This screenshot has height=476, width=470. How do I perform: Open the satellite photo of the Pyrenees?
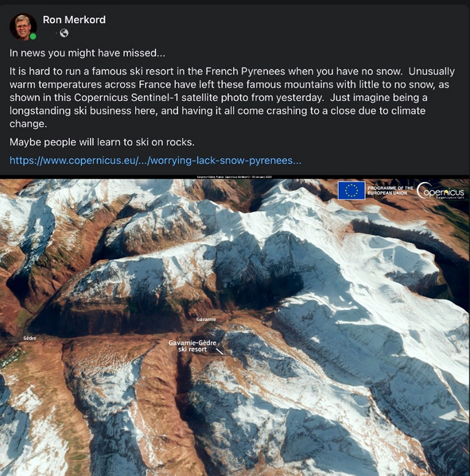tap(235, 327)
